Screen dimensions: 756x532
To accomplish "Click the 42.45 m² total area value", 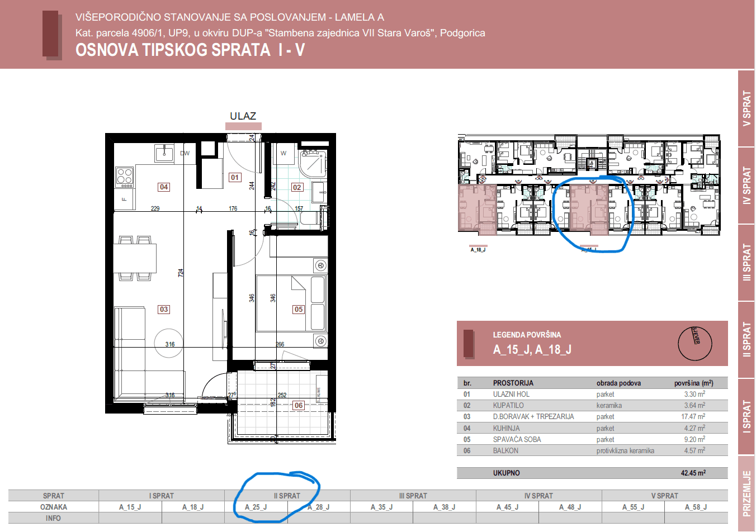I will tap(693, 473).
